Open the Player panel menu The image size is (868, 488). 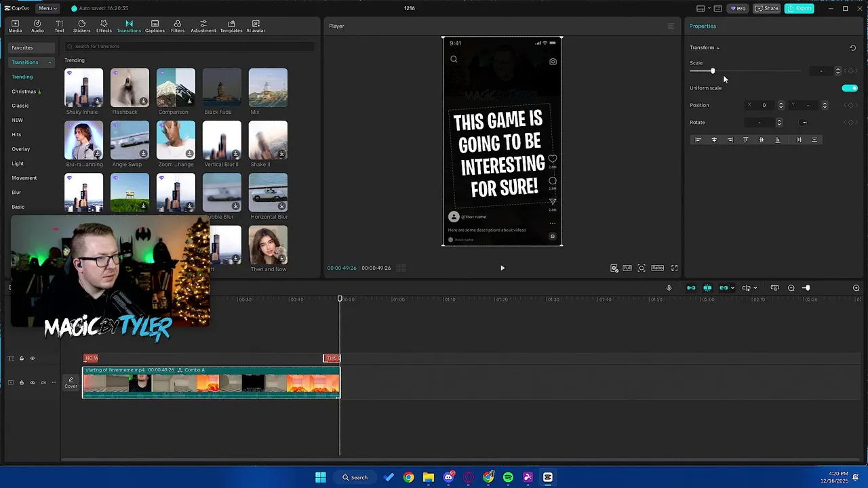(x=671, y=26)
